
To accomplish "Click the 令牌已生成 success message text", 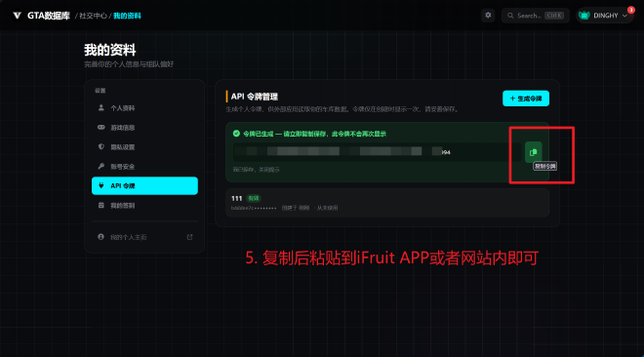I will click(x=314, y=134).
